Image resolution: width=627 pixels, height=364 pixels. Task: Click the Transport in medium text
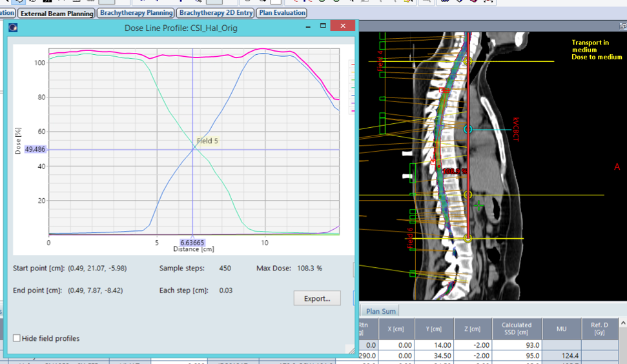590,46
